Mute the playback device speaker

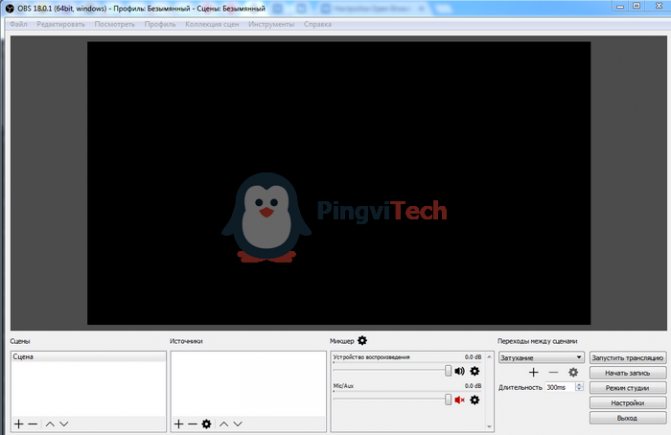tap(460, 371)
